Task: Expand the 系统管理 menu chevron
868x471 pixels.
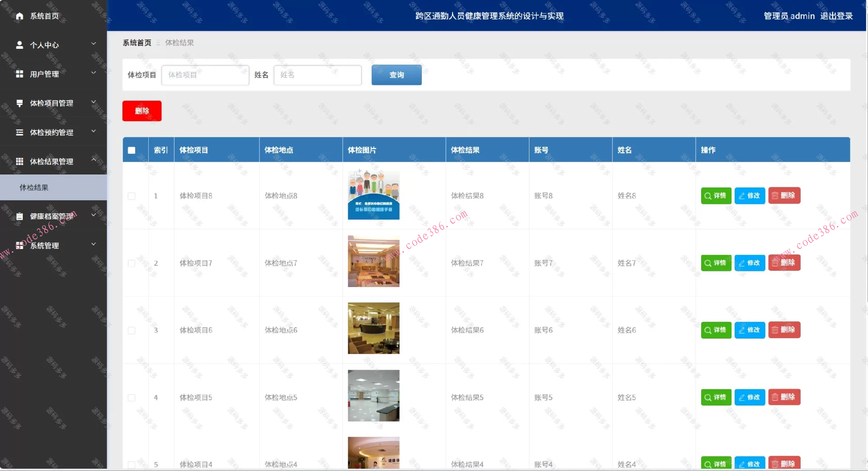Action: 94,244
